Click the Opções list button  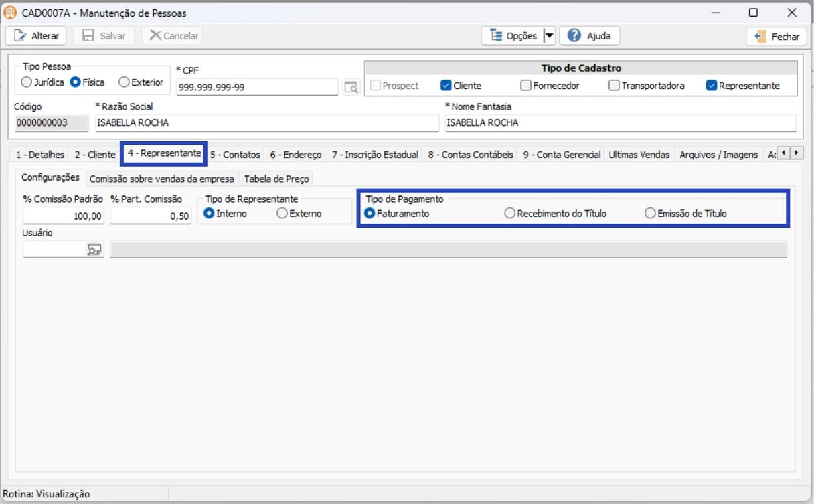(x=513, y=36)
